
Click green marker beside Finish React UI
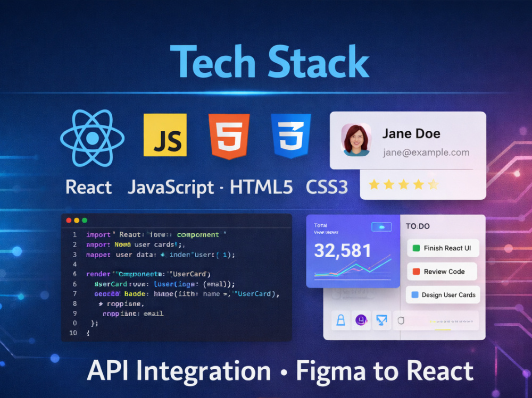click(x=416, y=248)
